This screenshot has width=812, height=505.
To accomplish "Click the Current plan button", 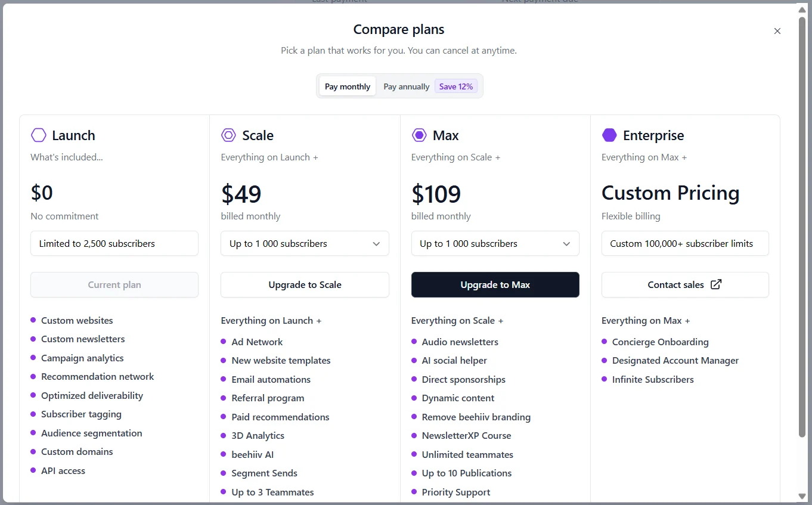I will click(114, 285).
